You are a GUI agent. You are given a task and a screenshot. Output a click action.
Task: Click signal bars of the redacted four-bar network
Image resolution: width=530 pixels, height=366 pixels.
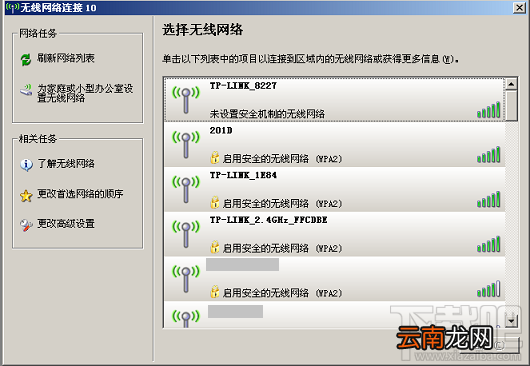click(488, 289)
